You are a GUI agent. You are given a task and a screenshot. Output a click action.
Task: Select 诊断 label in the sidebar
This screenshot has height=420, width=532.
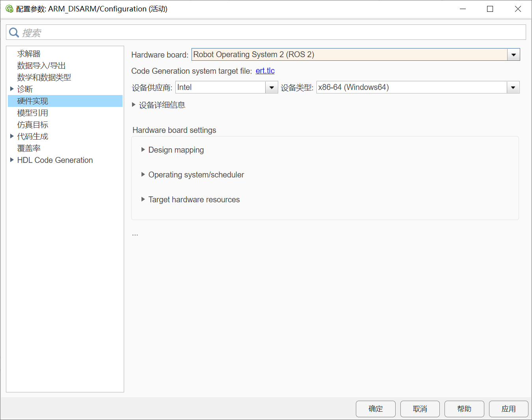tap(25, 89)
